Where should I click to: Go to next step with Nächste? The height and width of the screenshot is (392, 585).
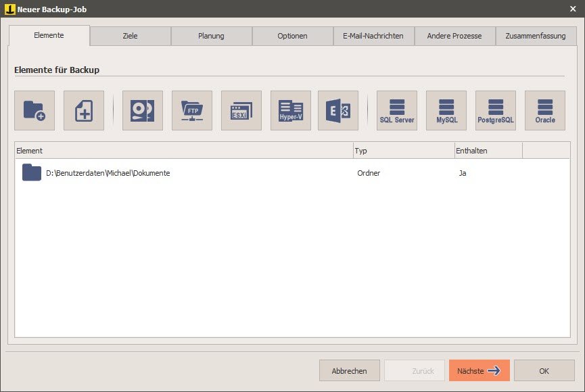coord(479,370)
